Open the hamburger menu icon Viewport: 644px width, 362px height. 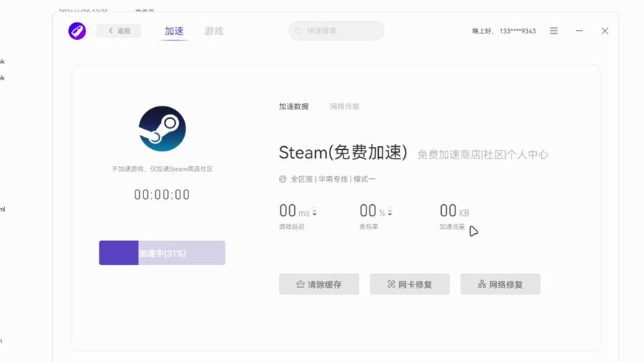pos(553,31)
